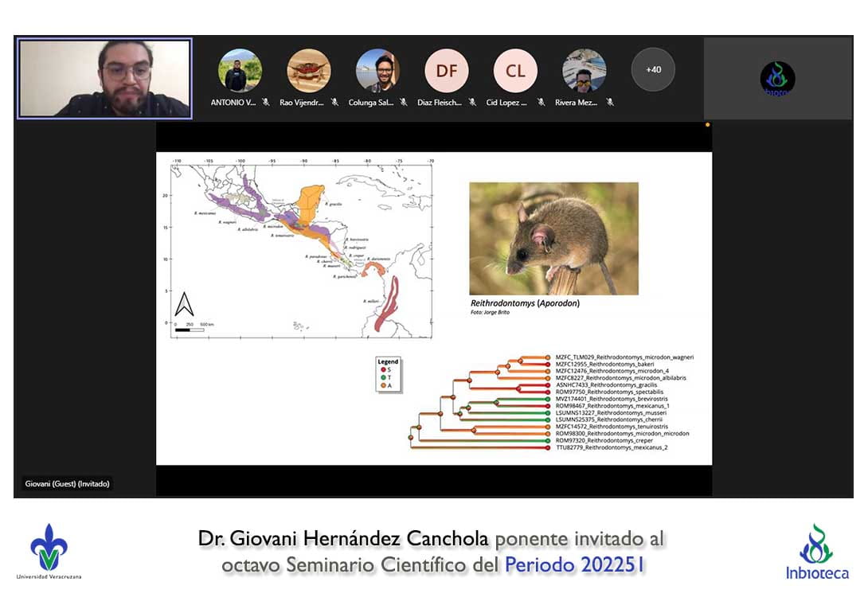Open the DF initials avatar for Diaz Fleisch.

point(446,71)
